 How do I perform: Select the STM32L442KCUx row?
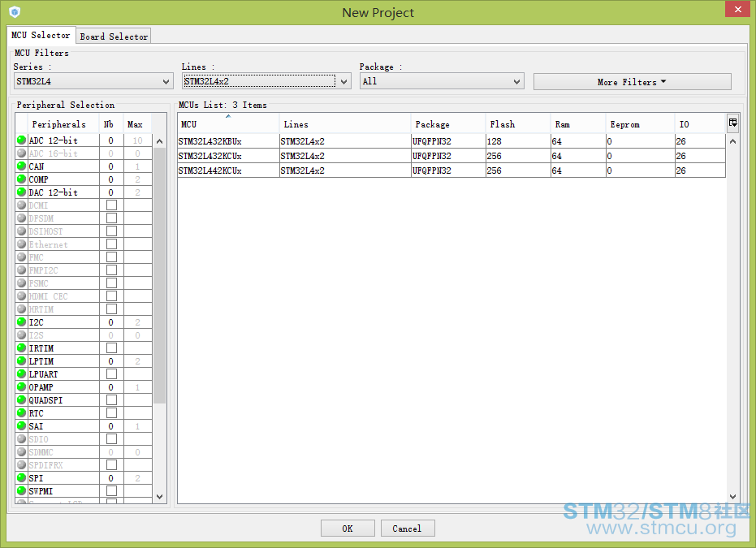coord(451,170)
